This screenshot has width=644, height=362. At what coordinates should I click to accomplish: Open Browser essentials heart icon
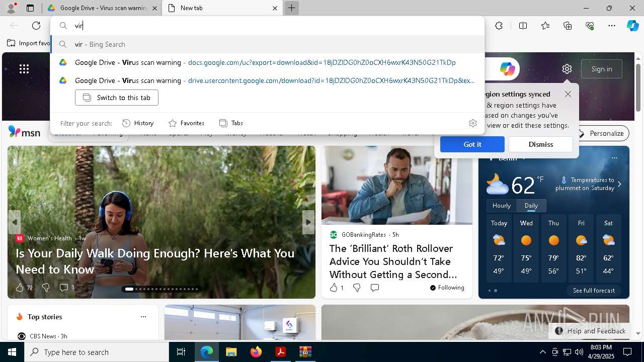coord(590,26)
